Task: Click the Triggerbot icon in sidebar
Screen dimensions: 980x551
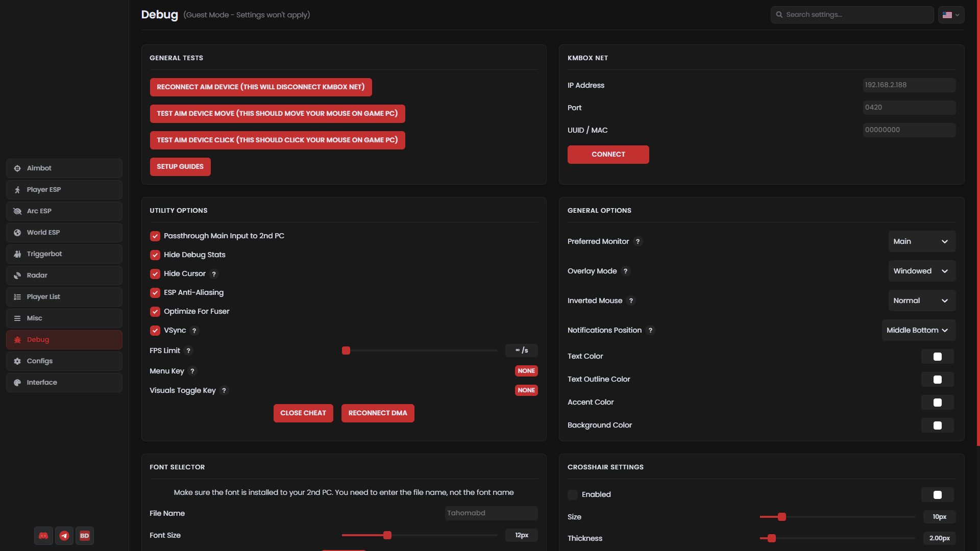Action: coord(17,254)
